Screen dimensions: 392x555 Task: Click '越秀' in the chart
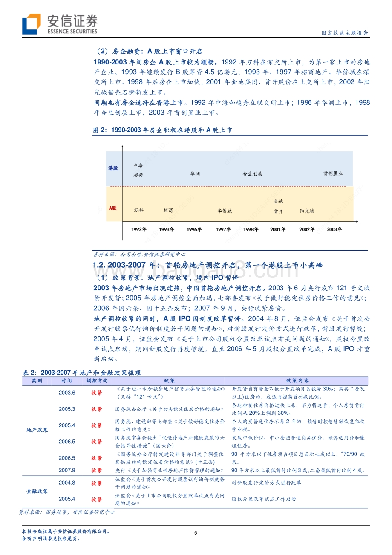point(138,175)
